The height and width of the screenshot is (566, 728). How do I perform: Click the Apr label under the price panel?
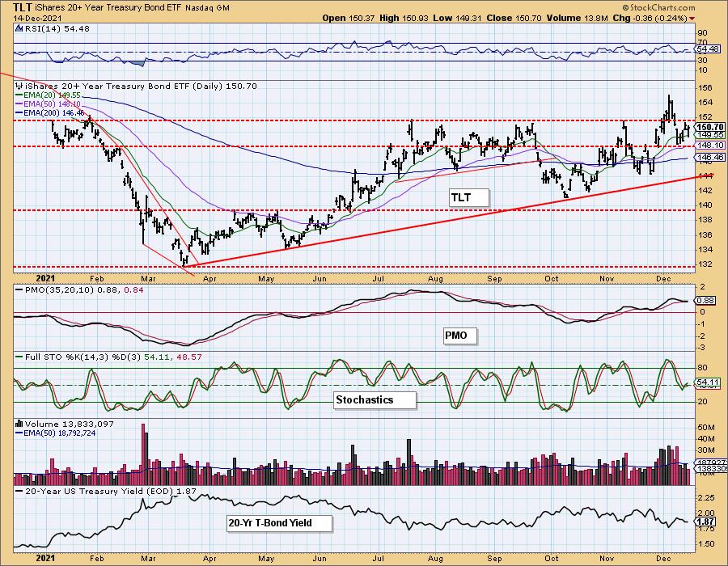[x=210, y=279]
